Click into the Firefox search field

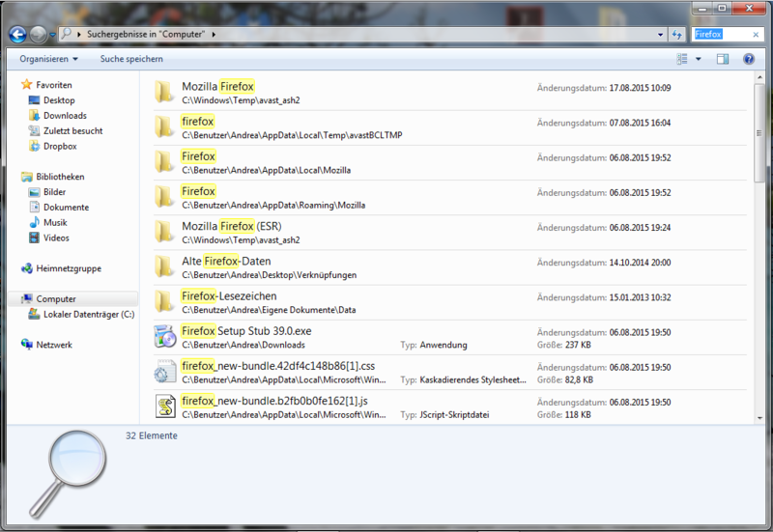(x=721, y=34)
